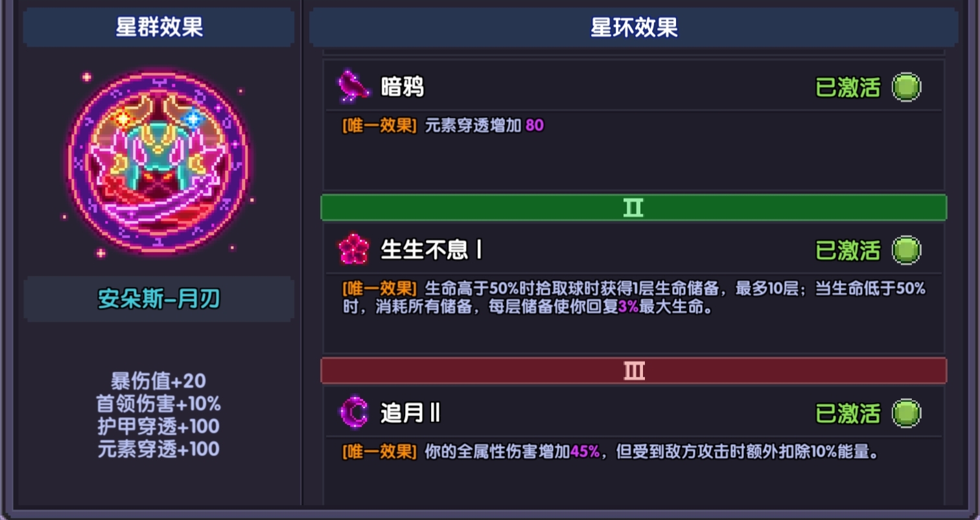
Task: Toggle the green activation orb for 暗鸦
Action: (906, 87)
